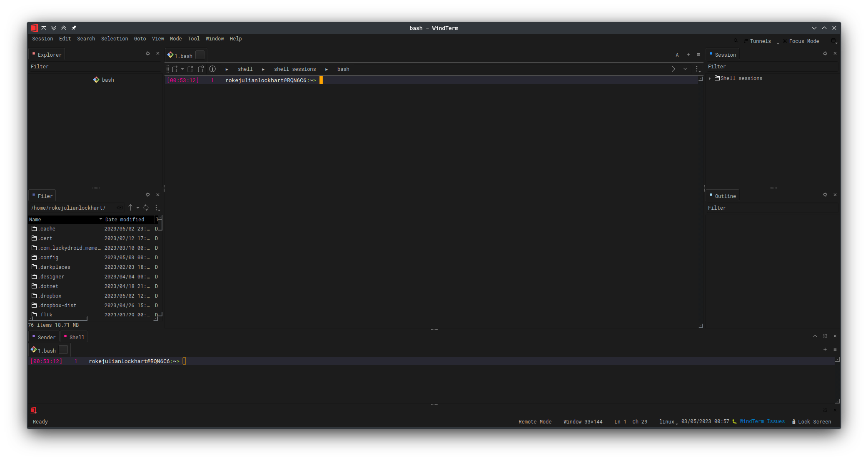Image resolution: width=868 pixels, height=461 pixels.
Task: Enable Focus Mode
Action: [x=804, y=41]
